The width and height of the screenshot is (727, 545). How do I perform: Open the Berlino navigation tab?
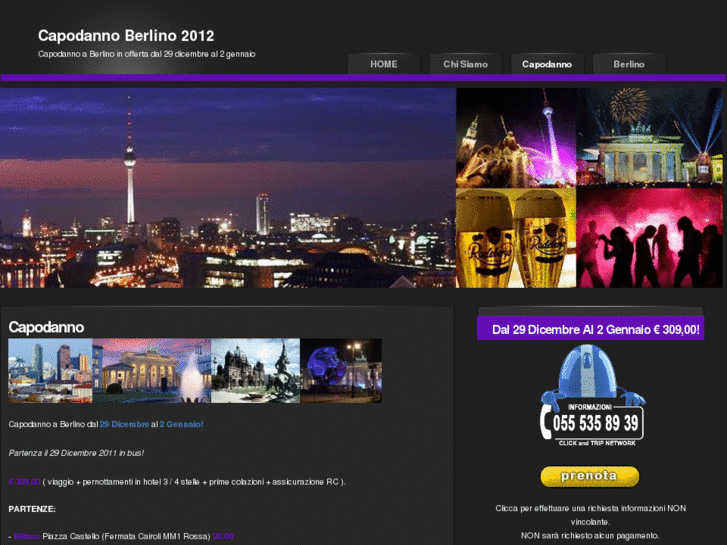[x=629, y=64]
